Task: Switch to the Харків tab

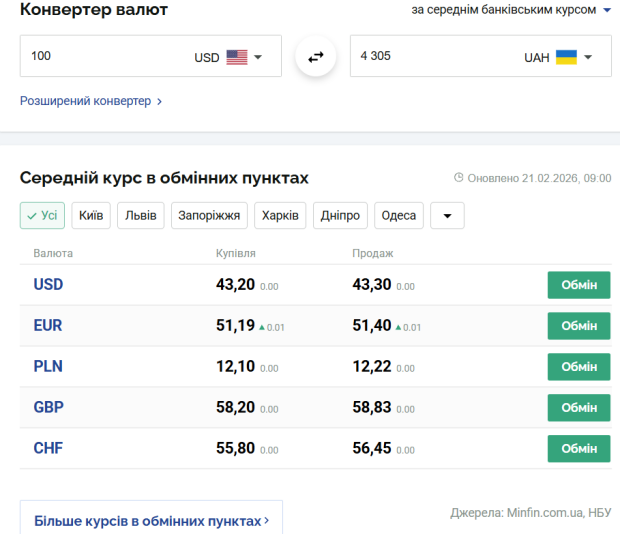Action: tap(281, 215)
